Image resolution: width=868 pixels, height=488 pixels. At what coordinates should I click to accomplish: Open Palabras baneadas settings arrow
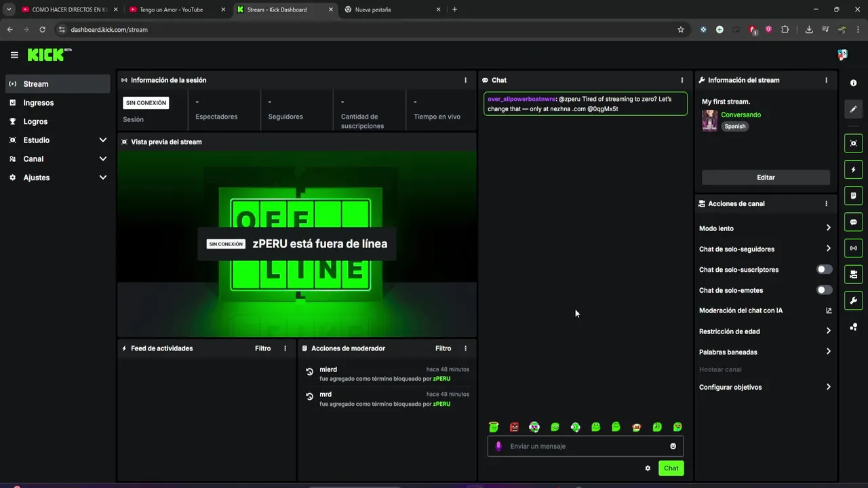coord(828,352)
